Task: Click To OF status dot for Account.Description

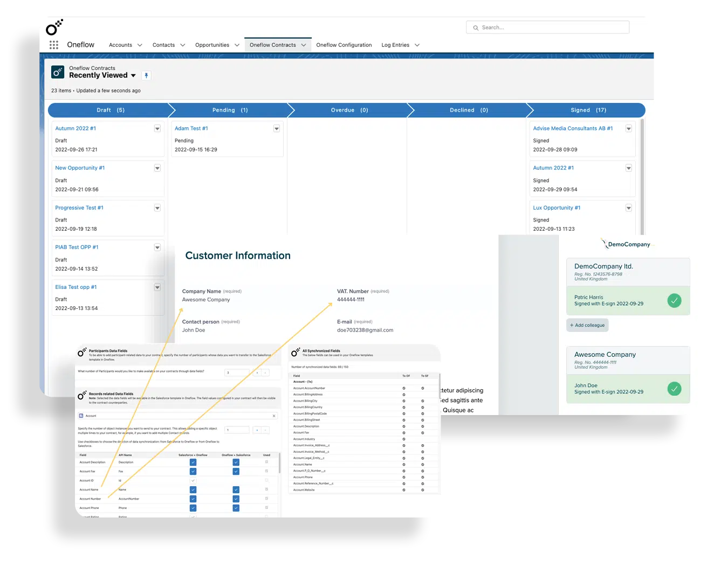Action: [404, 426]
